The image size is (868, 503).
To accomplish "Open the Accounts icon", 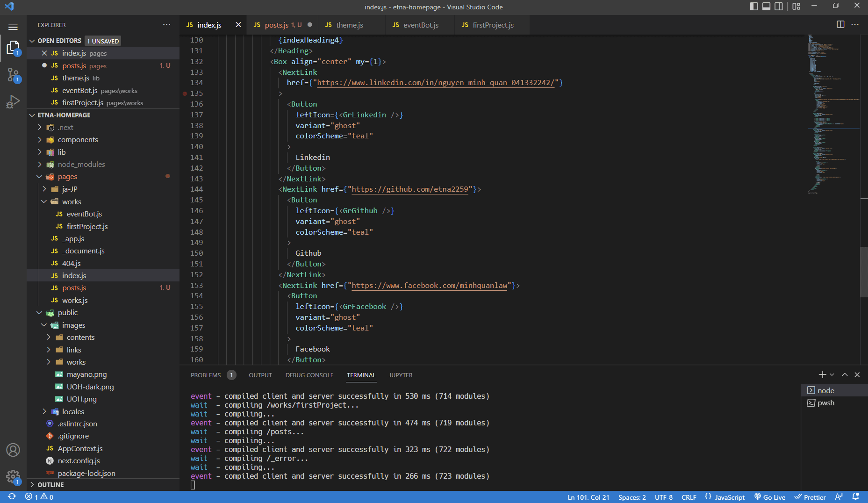I will (x=13, y=450).
